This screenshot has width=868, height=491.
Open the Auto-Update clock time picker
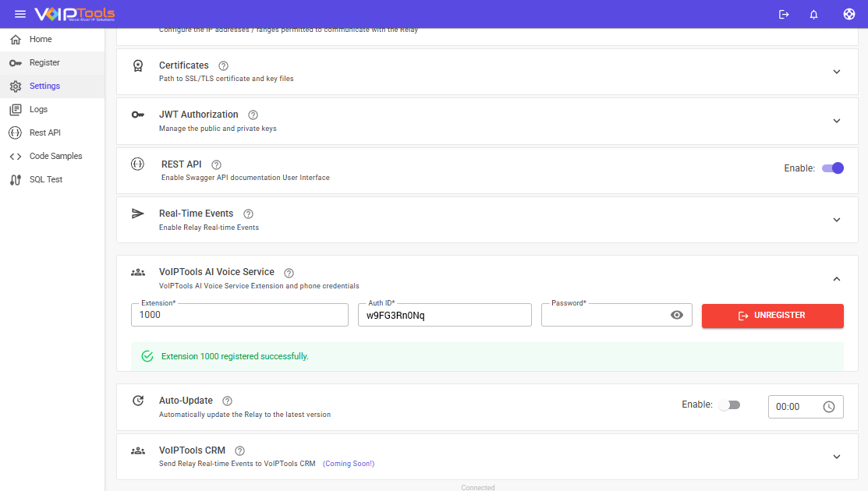click(x=828, y=407)
